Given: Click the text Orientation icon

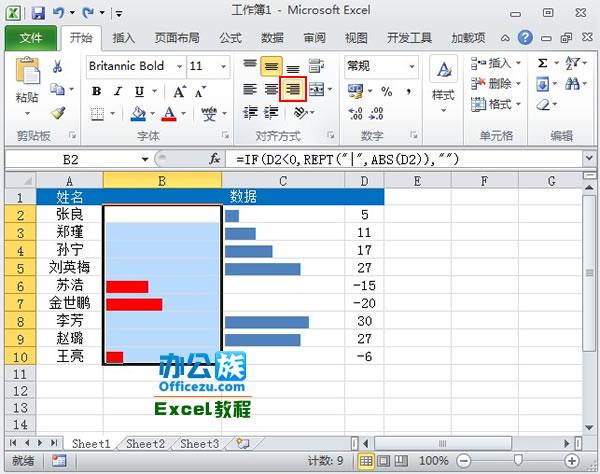Looking at the screenshot, I should [x=300, y=113].
